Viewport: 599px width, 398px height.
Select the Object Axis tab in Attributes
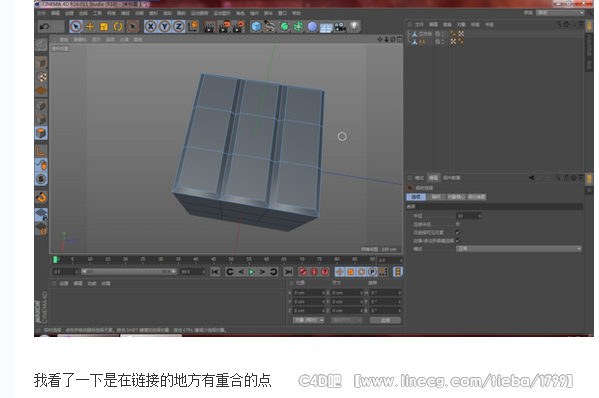[457, 197]
